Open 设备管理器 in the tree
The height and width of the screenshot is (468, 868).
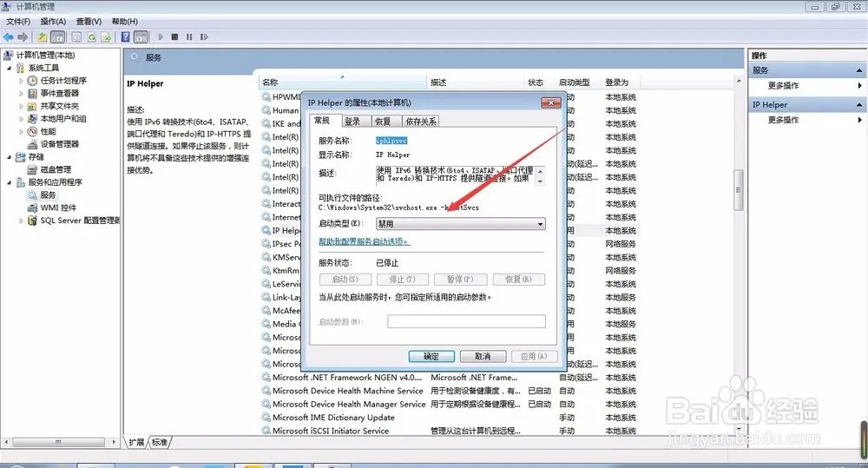tap(59, 144)
